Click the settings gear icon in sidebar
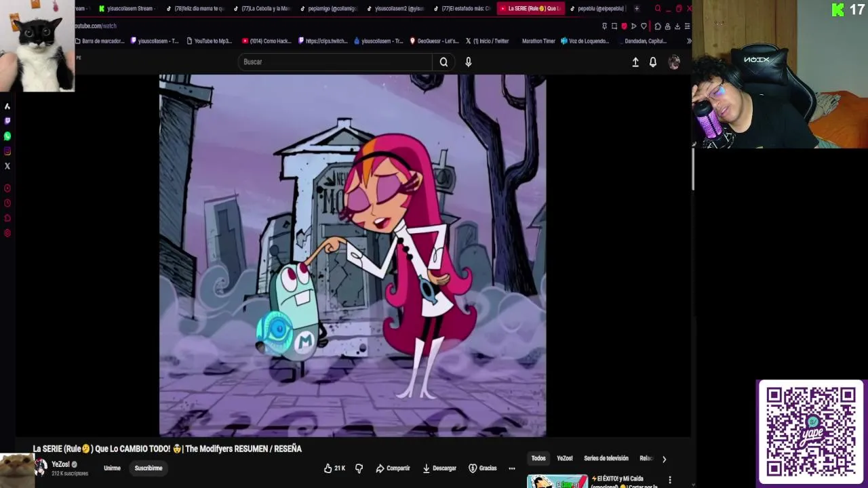The height and width of the screenshot is (488, 868). (x=7, y=232)
